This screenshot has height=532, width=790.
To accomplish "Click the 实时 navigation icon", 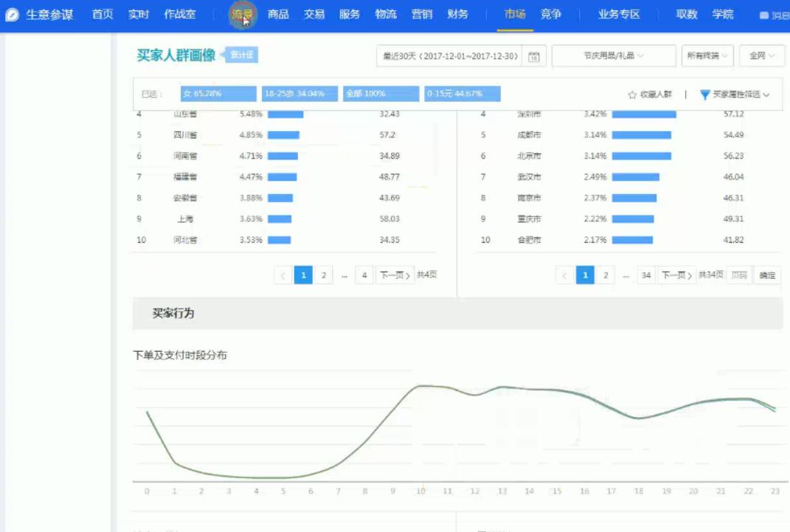I will tap(139, 13).
